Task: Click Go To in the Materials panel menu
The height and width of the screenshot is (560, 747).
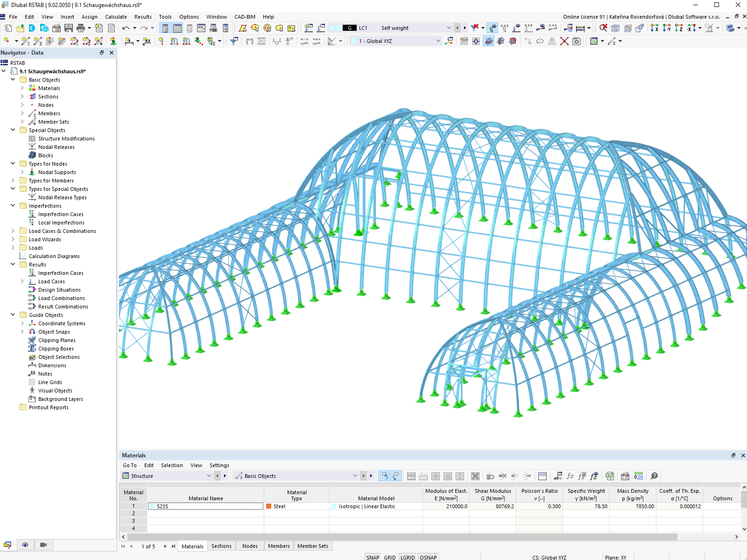Action: [x=130, y=465]
